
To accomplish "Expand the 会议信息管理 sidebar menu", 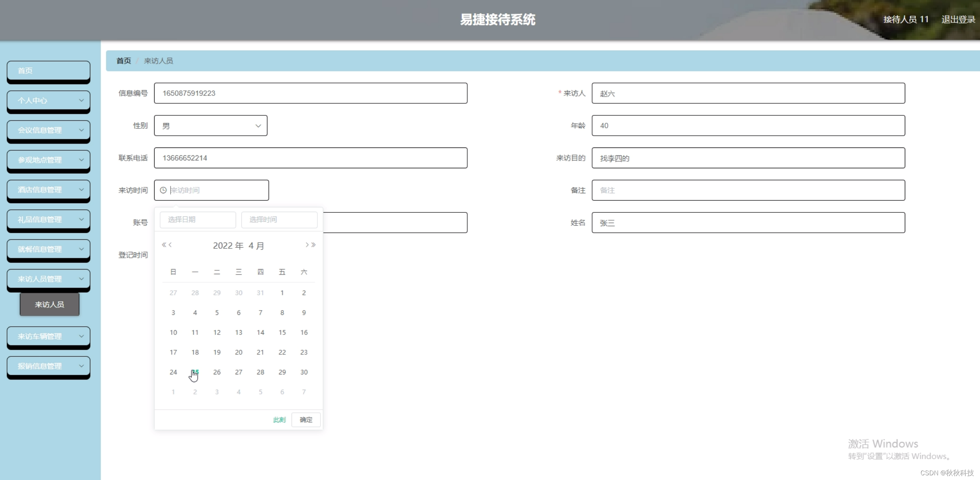I will click(48, 130).
